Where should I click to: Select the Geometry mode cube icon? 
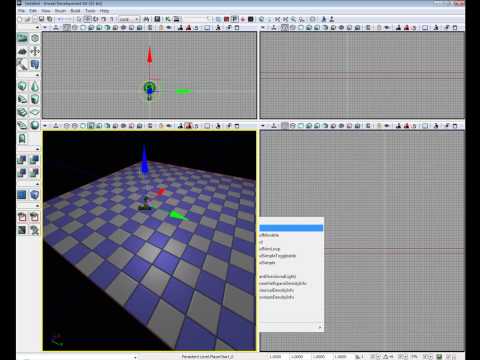(x=35, y=38)
